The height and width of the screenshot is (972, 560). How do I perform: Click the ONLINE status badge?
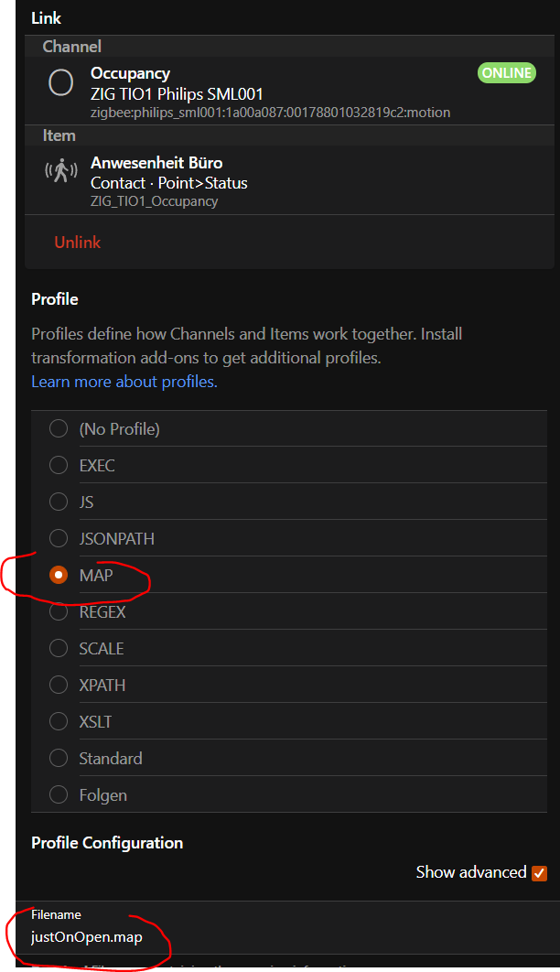[x=506, y=73]
